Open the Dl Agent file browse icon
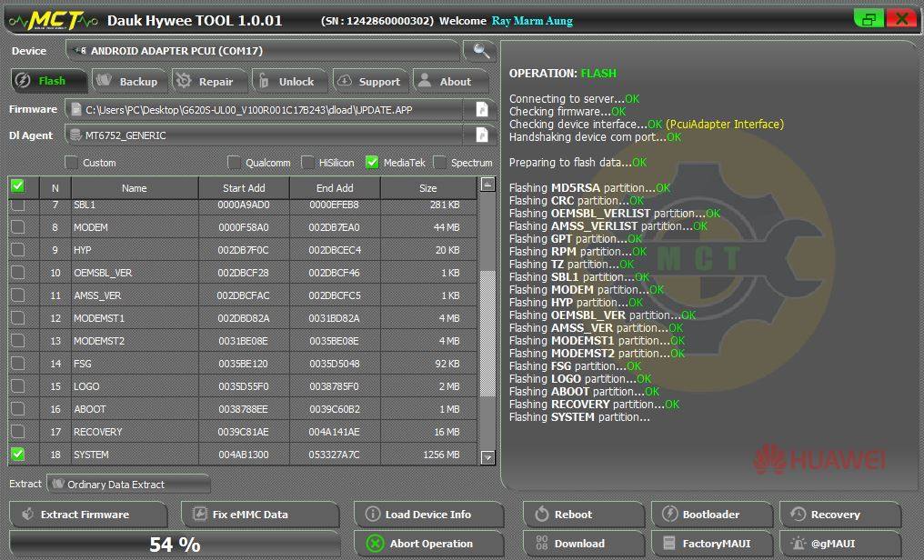This screenshot has width=924, height=560. pyautogui.click(x=481, y=135)
